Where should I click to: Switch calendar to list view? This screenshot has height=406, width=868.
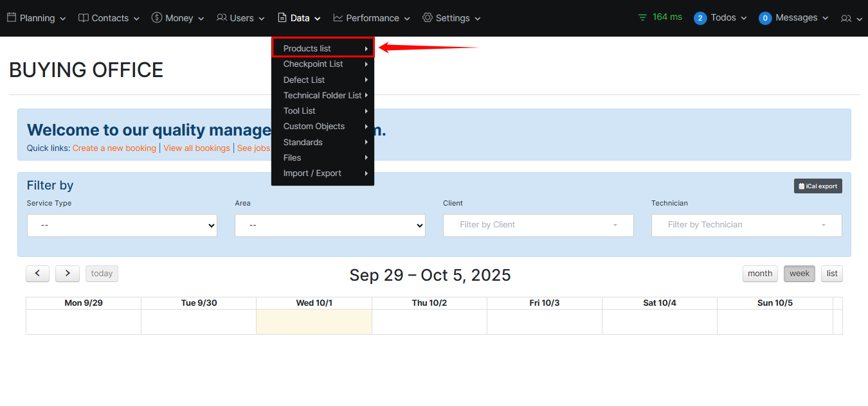(832, 274)
